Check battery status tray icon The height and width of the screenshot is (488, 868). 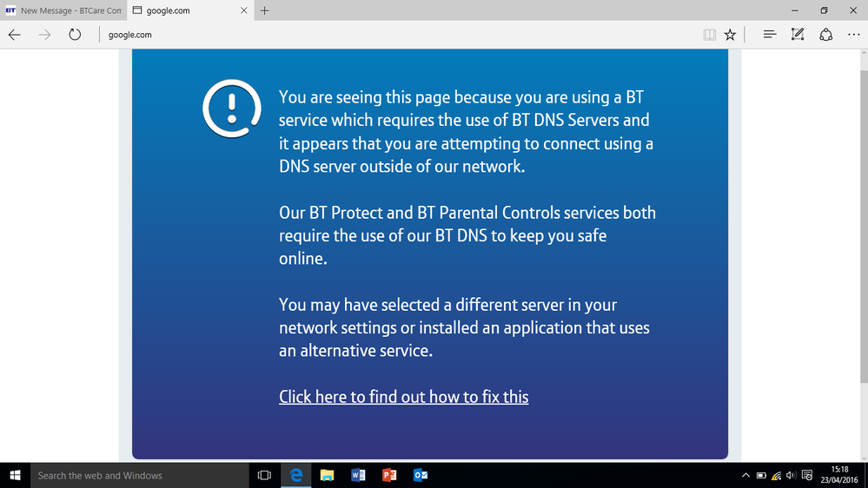point(761,475)
